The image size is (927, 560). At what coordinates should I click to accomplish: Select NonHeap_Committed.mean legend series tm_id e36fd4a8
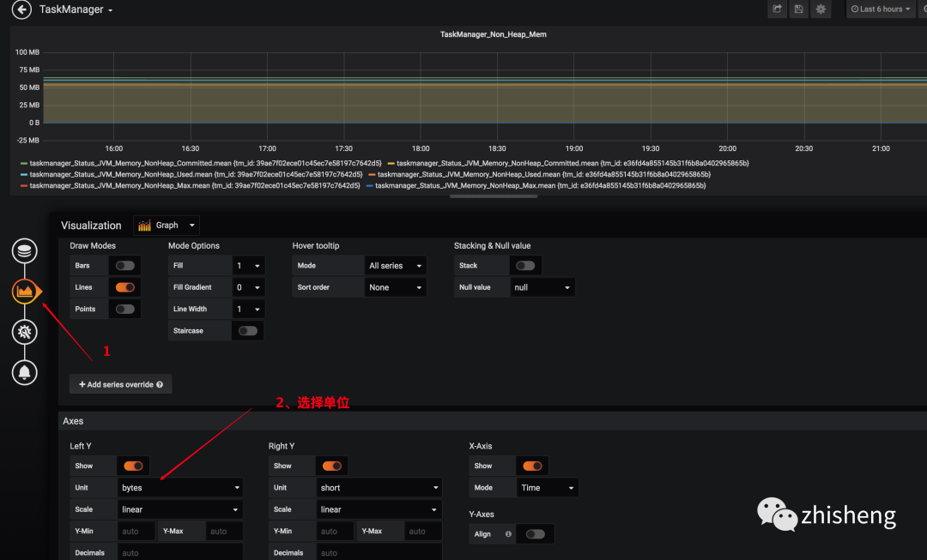(x=573, y=163)
